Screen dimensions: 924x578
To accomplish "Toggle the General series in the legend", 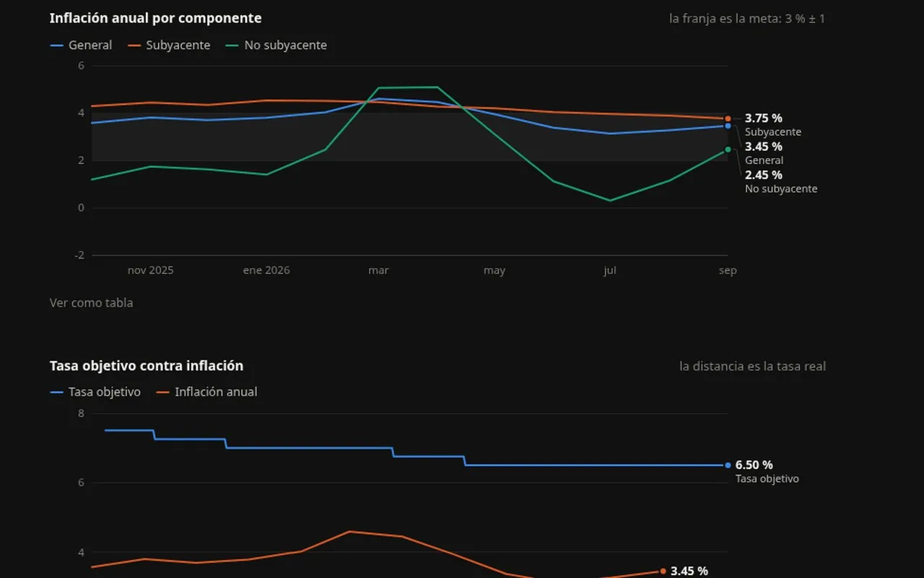I will [81, 46].
